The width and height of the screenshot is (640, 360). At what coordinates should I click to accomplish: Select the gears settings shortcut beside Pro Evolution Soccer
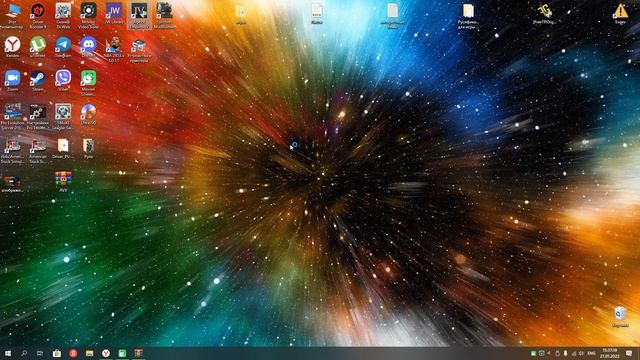tap(38, 117)
